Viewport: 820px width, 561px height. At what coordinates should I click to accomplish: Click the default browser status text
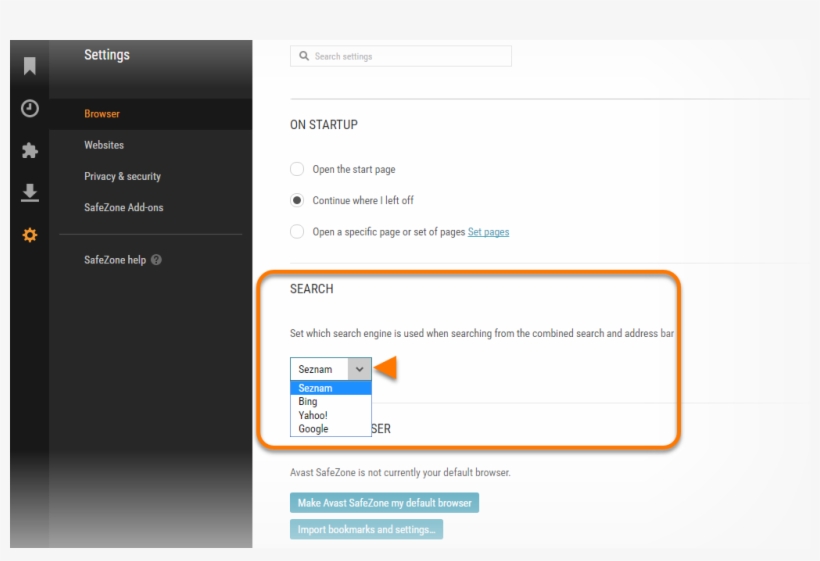[x=400, y=473]
